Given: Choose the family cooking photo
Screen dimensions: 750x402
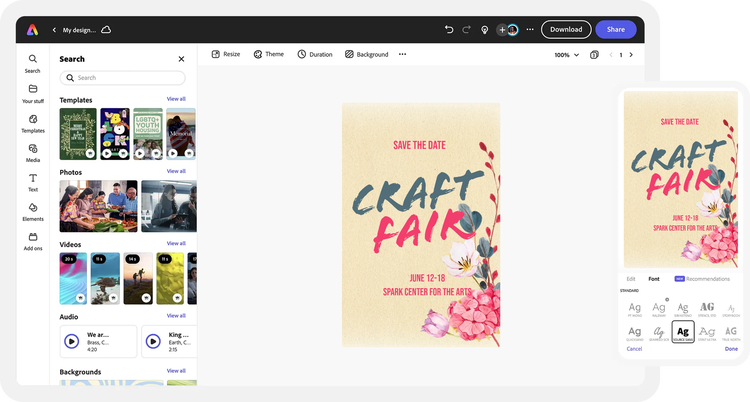Looking at the screenshot, I should pos(99,206).
